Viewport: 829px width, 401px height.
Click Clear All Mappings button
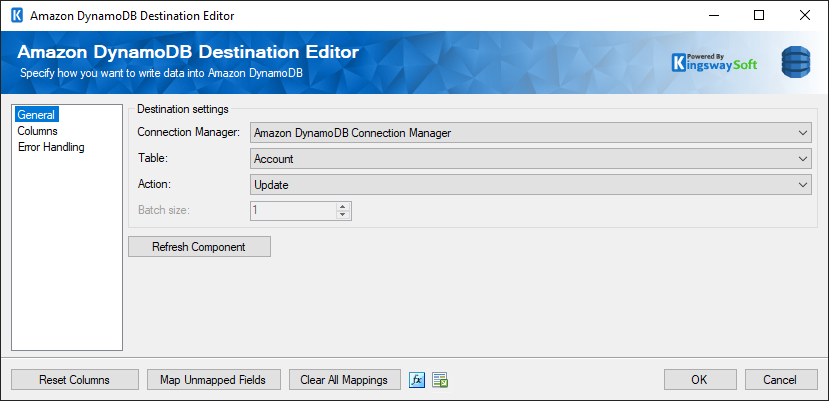tap(345, 380)
